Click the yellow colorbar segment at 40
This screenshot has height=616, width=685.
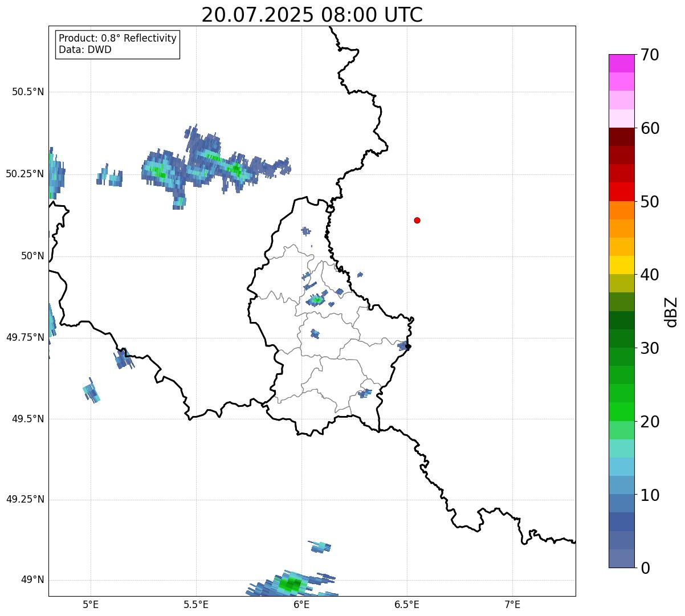point(622,265)
